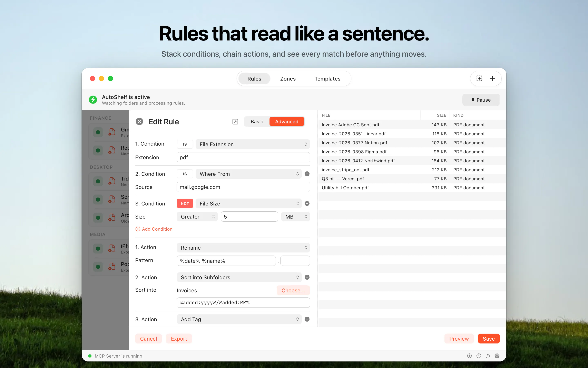This screenshot has height=368, width=588.
Task: Select the Advanced editor mode
Action: point(287,121)
